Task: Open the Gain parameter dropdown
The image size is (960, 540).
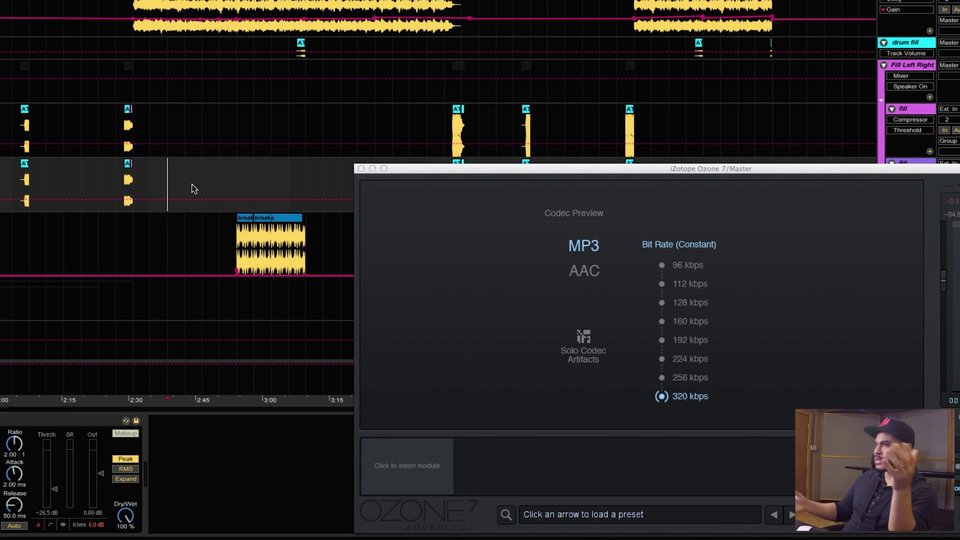Action: tap(906, 10)
